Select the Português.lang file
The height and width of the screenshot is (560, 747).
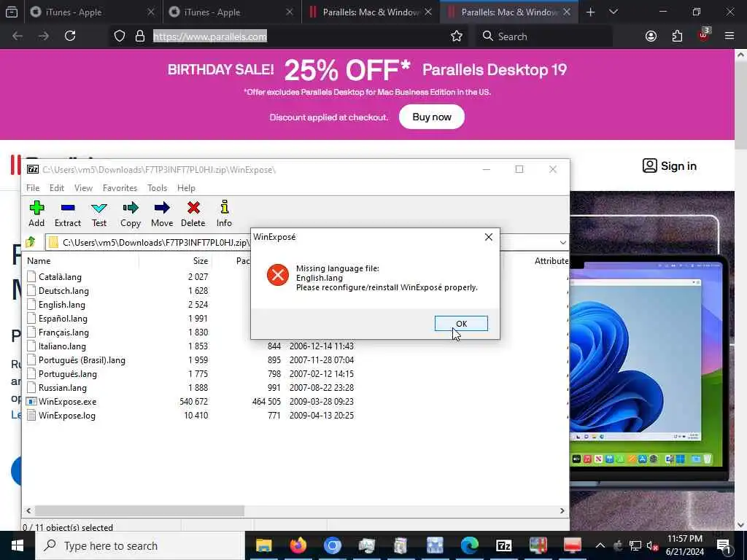click(68, 374)
